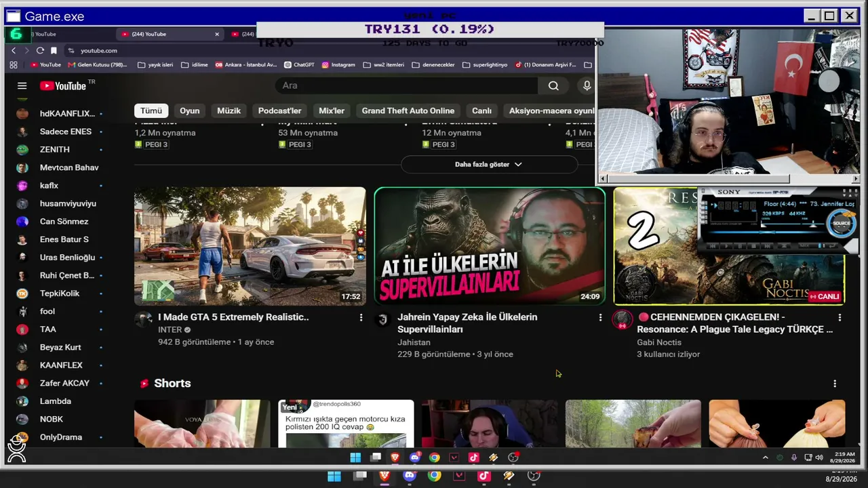The height and width of the screenshot is (488, 868).
Task: Click stop in the Sony player
Action: [x=753, y=245]
